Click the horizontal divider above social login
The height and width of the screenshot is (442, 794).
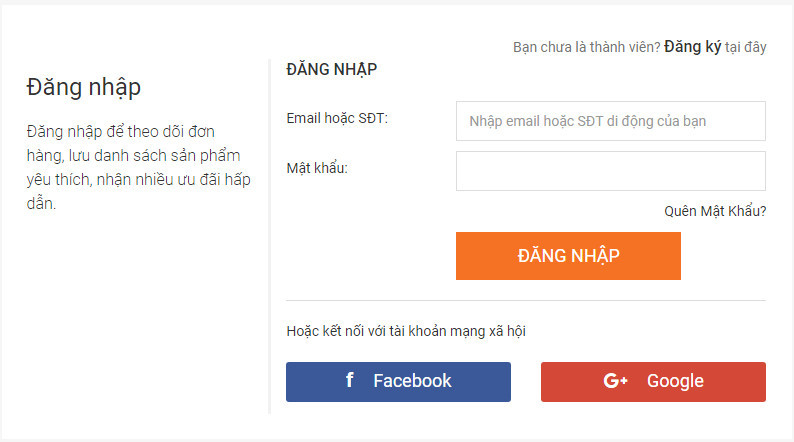pos(526,300)
